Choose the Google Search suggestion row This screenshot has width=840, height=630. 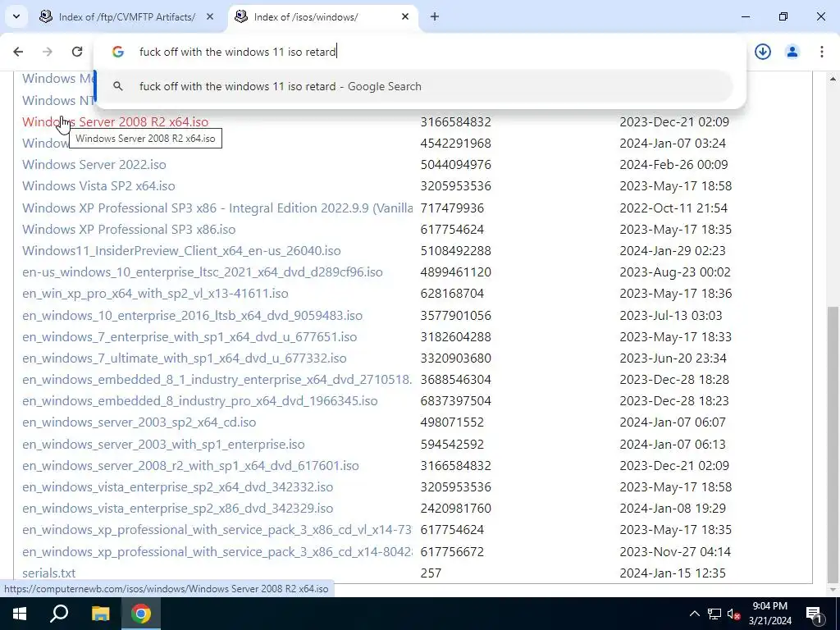413,86
